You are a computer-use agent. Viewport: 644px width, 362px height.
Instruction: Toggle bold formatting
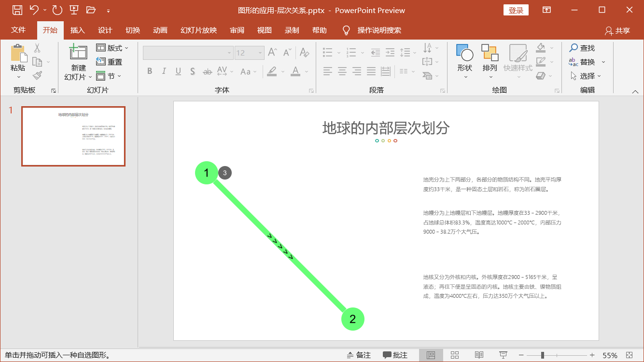150,71
